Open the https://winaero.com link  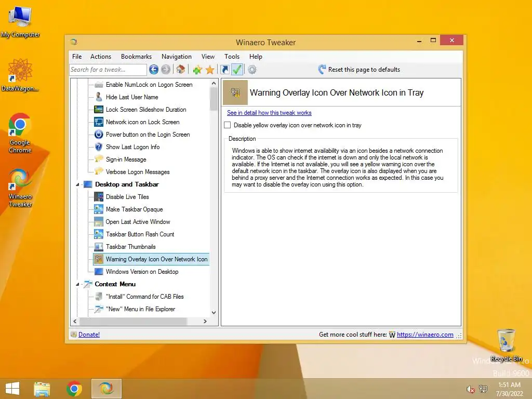425,335
